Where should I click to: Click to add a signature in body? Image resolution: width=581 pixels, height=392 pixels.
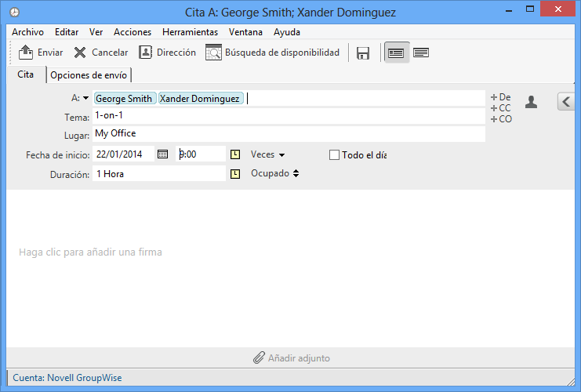click(x=90, y=252)
